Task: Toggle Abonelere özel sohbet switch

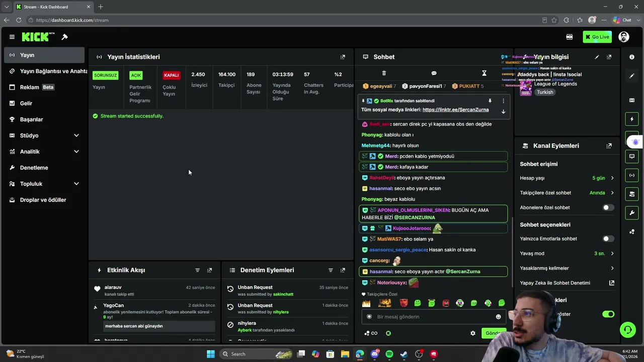Action: [608, 208]
